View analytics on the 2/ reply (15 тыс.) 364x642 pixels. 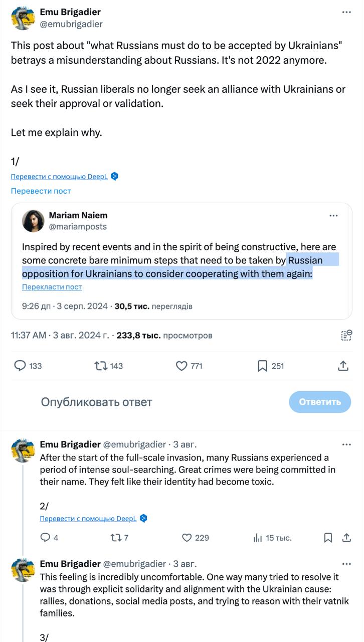[x=258, y=538]
